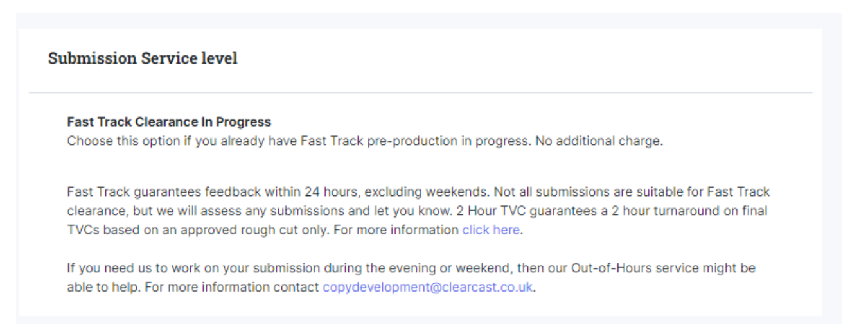
Task: Select the Fast Track Clearance In Progress option
Action: coord(169,122)
